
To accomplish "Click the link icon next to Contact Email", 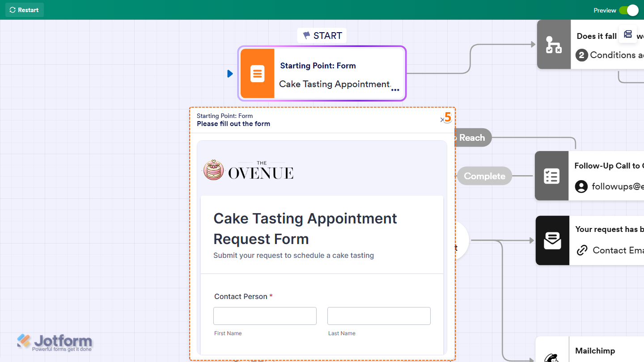I will (581, 250).
